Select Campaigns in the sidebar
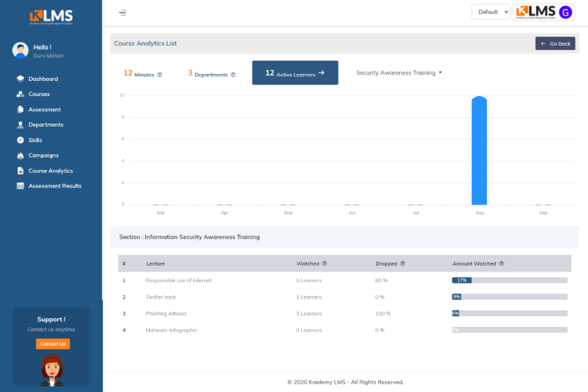588x392 pixels. 44,155
